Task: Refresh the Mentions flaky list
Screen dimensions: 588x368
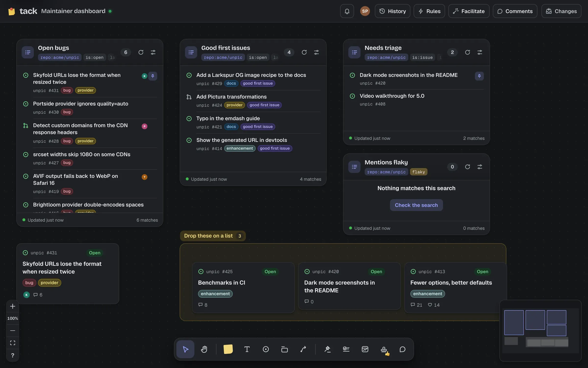Action: pyautogui.click(x=467, y=167)
